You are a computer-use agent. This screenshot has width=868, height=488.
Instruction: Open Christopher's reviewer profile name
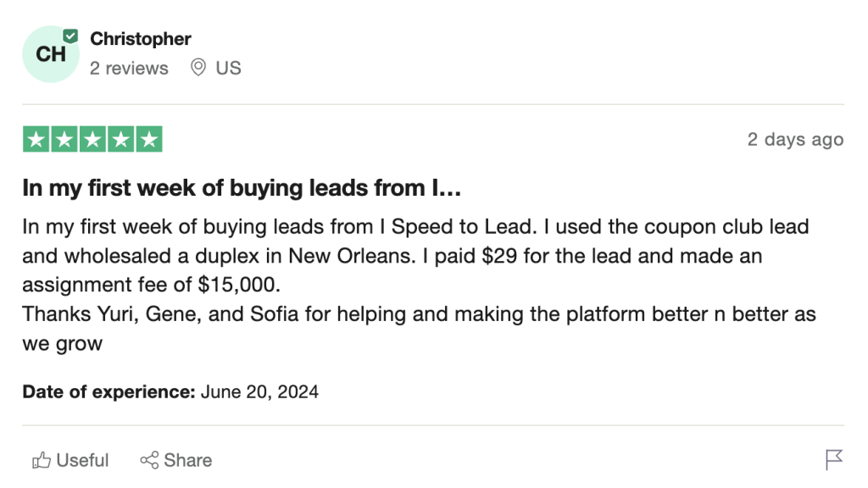pos(141,39)
